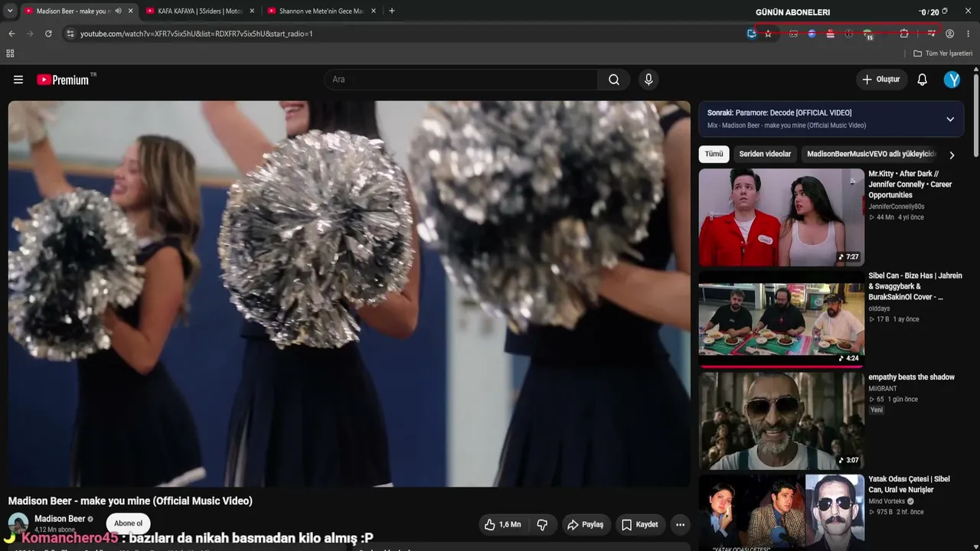This screenshot has height=551, width=980.
Task: Visit the MiiGRANT channel
Action: coord(882,389)
